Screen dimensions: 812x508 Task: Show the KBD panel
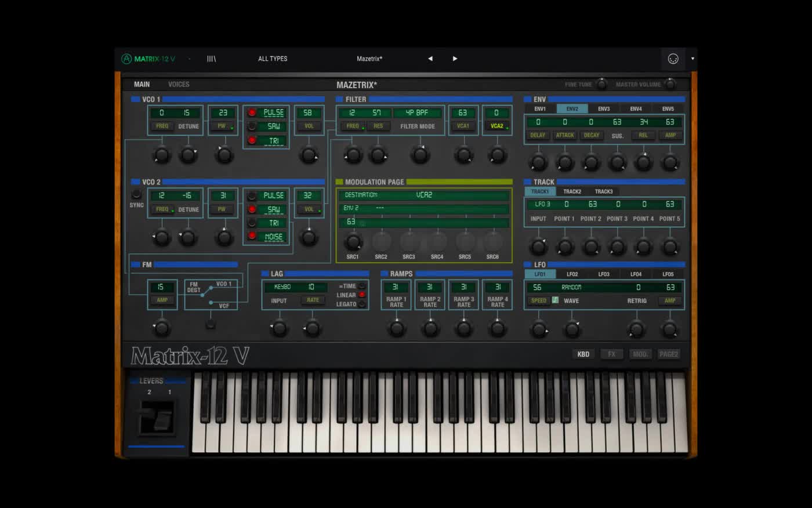(x=583, y=354)
